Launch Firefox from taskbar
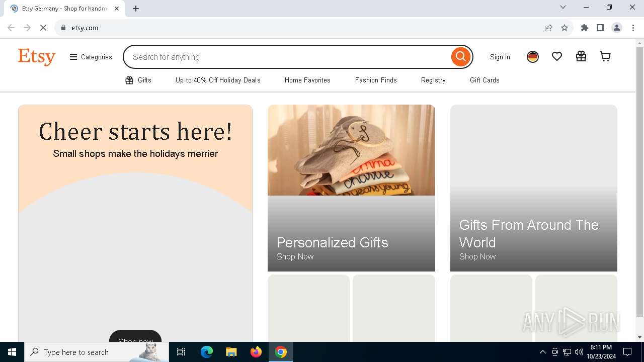This screenshot has height=362, width=644. pyautogui.click(x=256, y=352)
